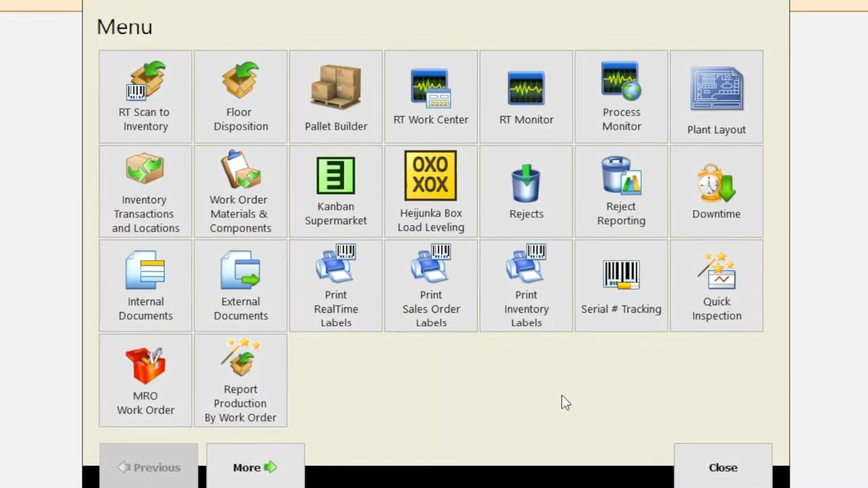The image size is (868, 488).
Task: Open the Downtime module
Action: (716, 192)
